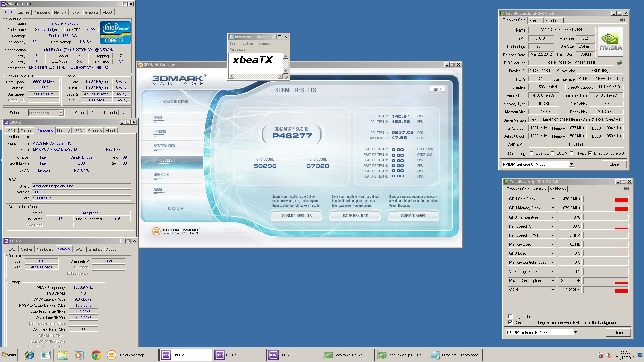The height and width of the screenshot is (362, 644).
Task: Click the SUBMIT RESULTS button
Action: [x=297, y=216]
